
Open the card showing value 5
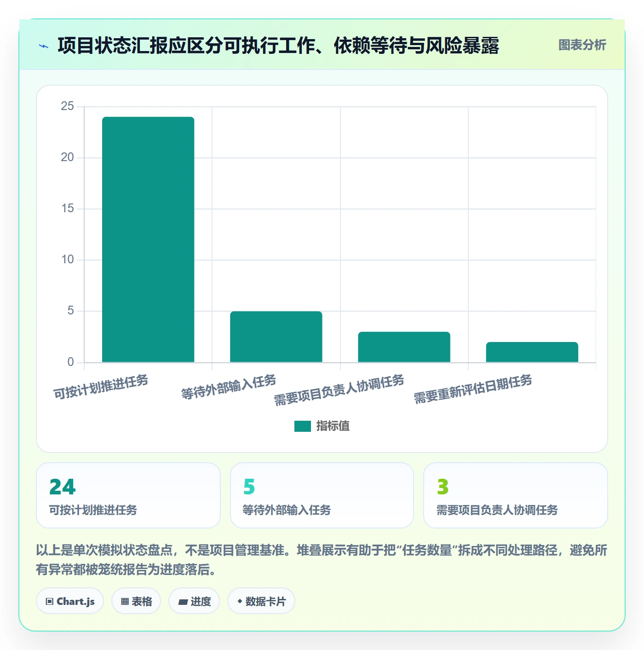click(x=322, y=495)
